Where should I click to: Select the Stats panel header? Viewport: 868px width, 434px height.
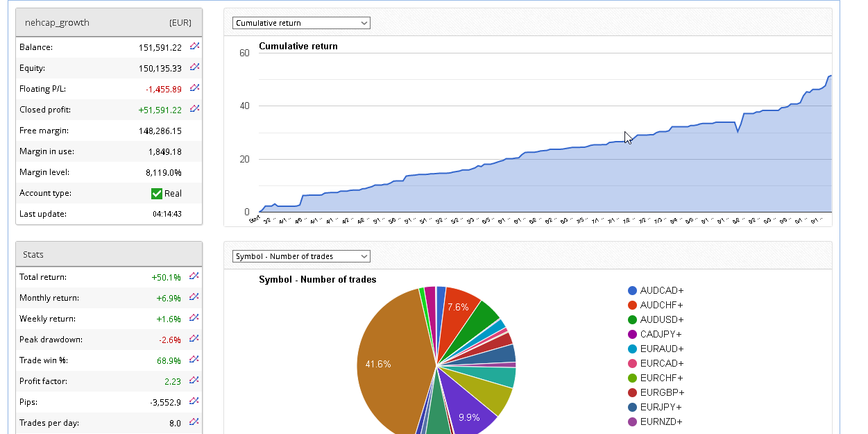pos(109,255)
